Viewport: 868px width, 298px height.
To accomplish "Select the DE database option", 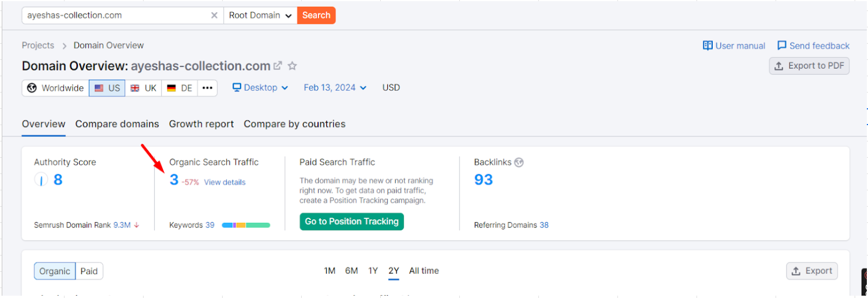I will click(x=179, y=88).
